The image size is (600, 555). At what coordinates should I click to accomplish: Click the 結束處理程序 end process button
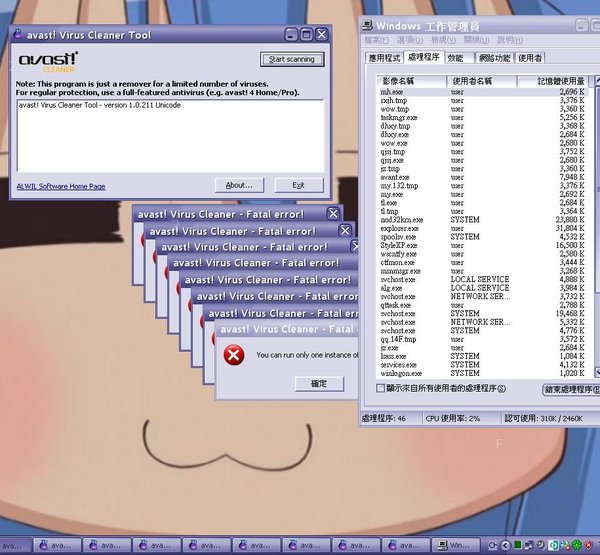pyautogui.click(x=571, y=389)
